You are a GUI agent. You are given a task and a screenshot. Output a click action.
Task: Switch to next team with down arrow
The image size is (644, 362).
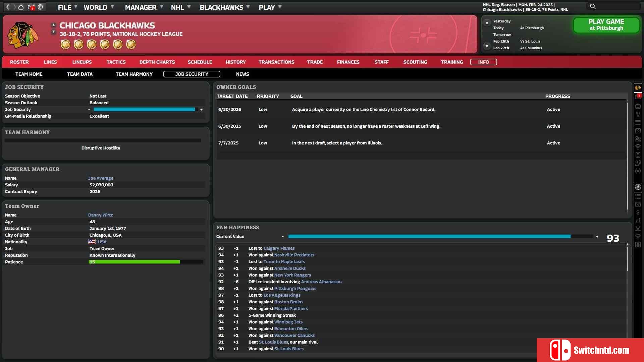click(53, 32)
